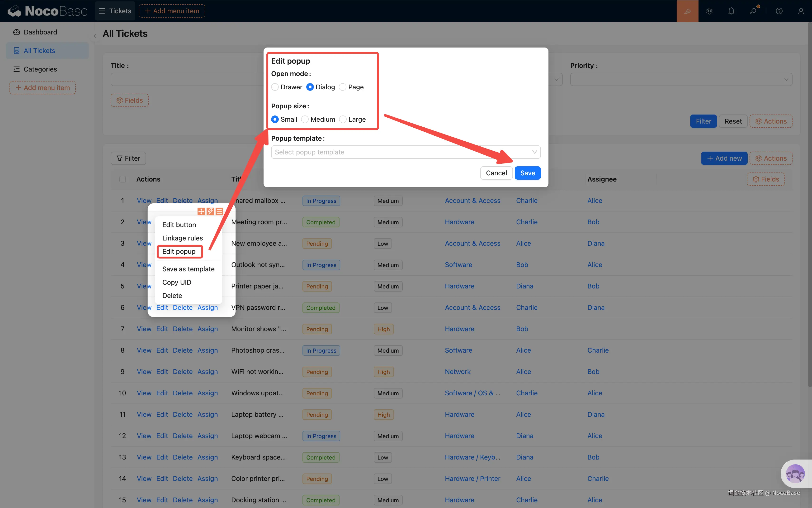Choose Large popup size
Viewport: 812px width, 508px height.
[342, 119]
